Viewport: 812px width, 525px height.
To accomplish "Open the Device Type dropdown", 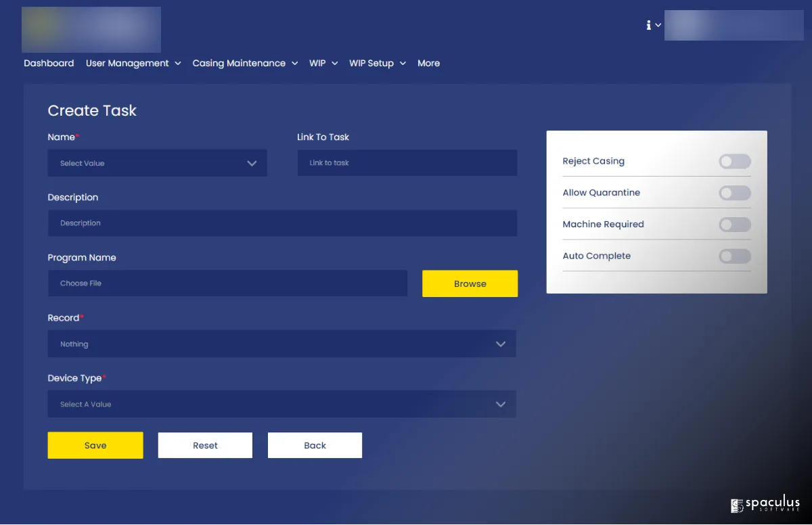I will pyautogui.click(x=281, y=404).
